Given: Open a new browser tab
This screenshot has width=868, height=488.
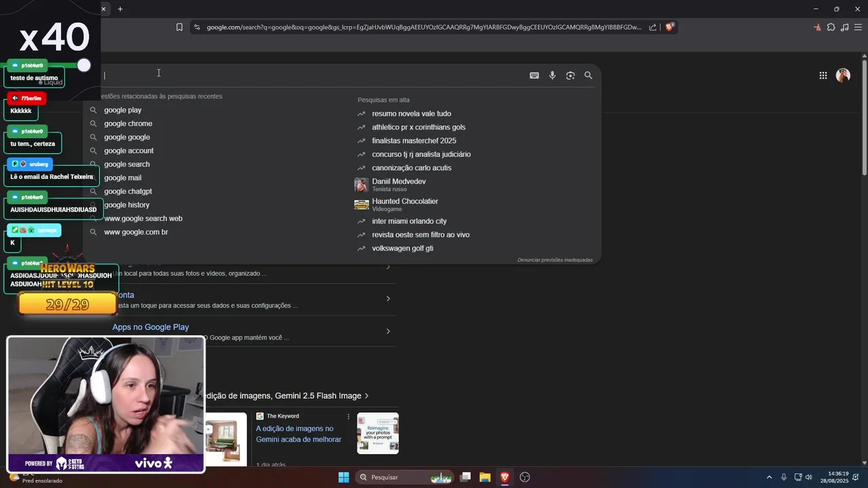Looking at the screenshot, I should coord(120,9).
